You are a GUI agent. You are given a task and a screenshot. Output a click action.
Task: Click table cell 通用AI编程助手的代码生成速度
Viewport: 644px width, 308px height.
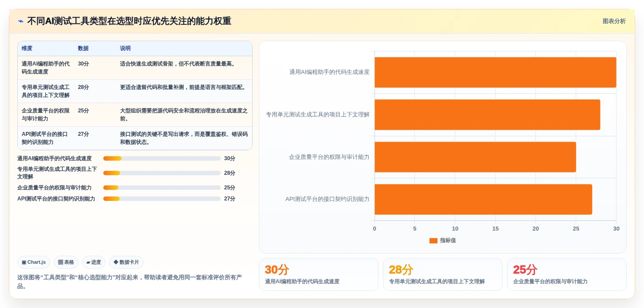(46, 68)
